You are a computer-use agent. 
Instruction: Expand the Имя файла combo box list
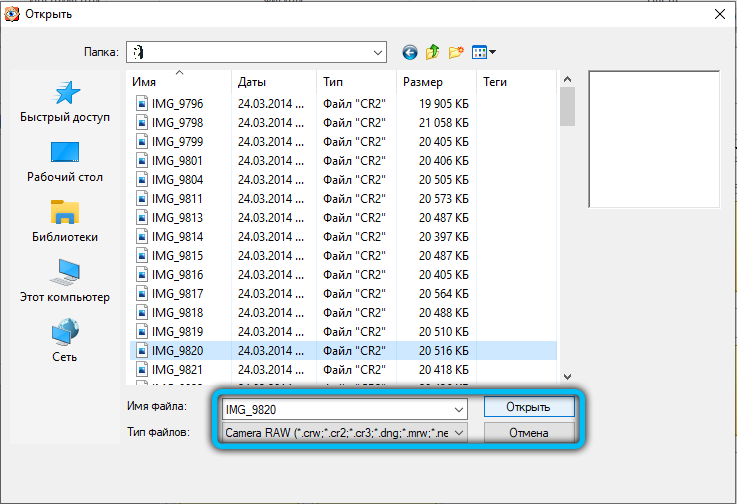(x=459, y=409)
